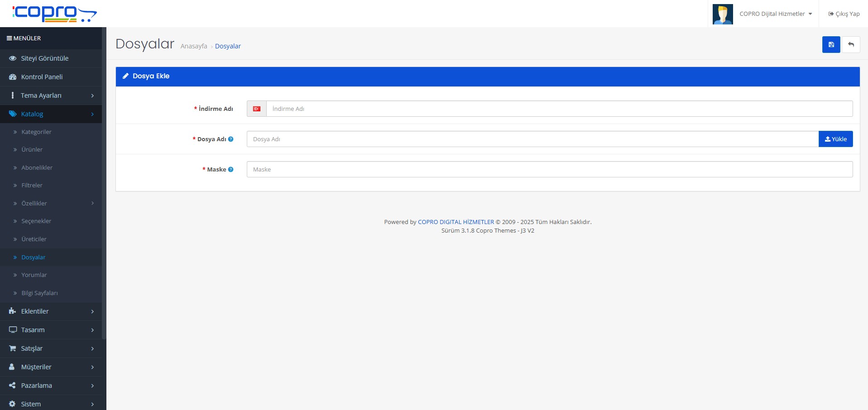Open the COPRO DIGITAL HİZMETLER footer link
Viewport: 868px width, 410px height.
456,222
